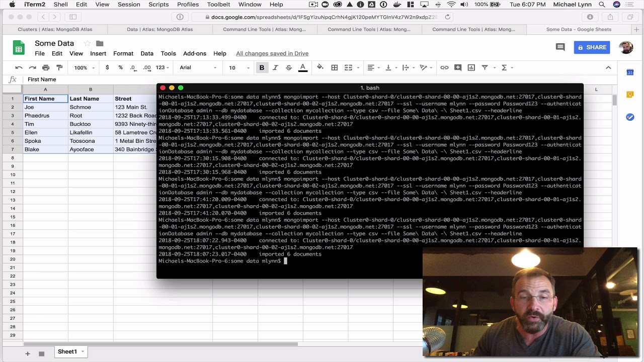Increase decimal places
Viewport: 644px width, 362px height.
(x=147, y=67)
